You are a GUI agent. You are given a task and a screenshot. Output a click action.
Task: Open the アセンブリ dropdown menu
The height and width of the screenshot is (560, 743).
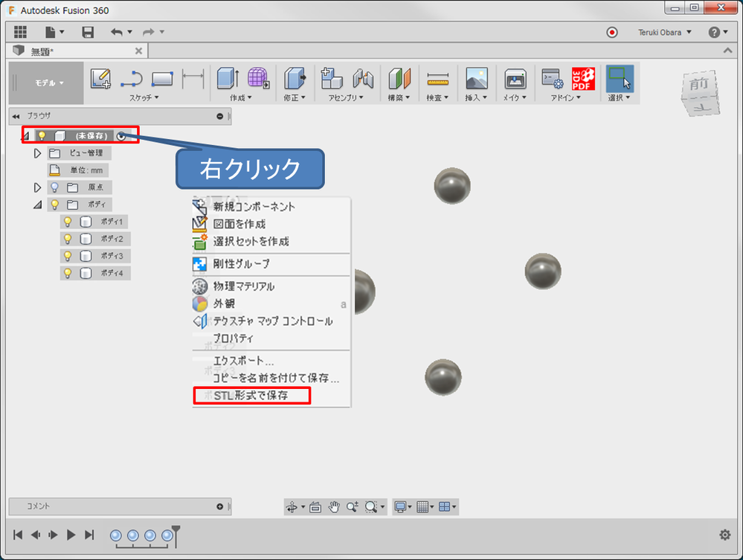pyautogui.click(x=346, y=97)
